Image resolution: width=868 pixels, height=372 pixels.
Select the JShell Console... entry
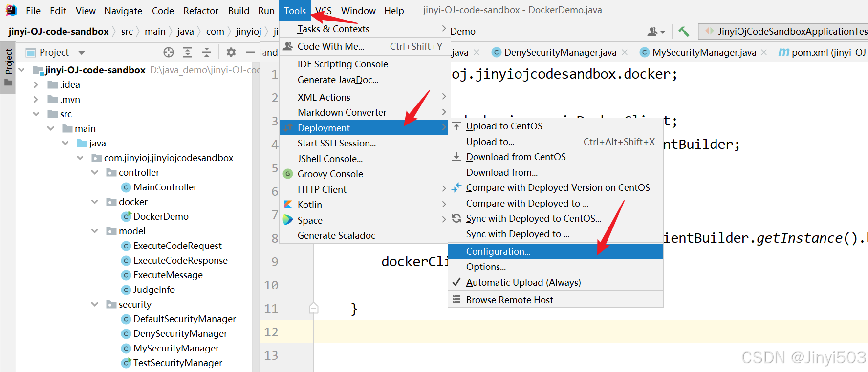(x=364, y=159)
